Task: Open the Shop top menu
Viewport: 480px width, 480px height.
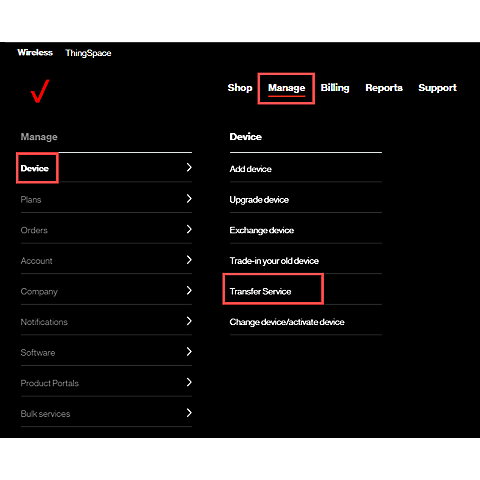Action: pyautogui.click(x=240, y=88)
